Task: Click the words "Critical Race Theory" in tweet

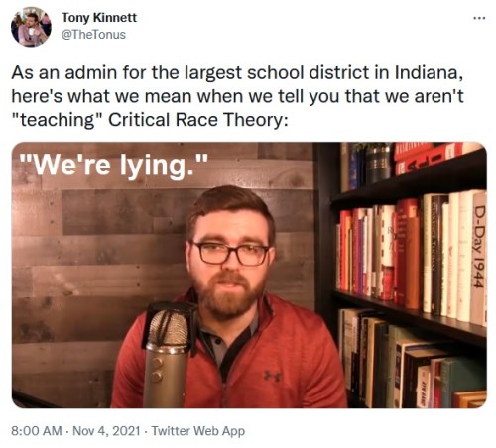Action: tap(196, 120)
